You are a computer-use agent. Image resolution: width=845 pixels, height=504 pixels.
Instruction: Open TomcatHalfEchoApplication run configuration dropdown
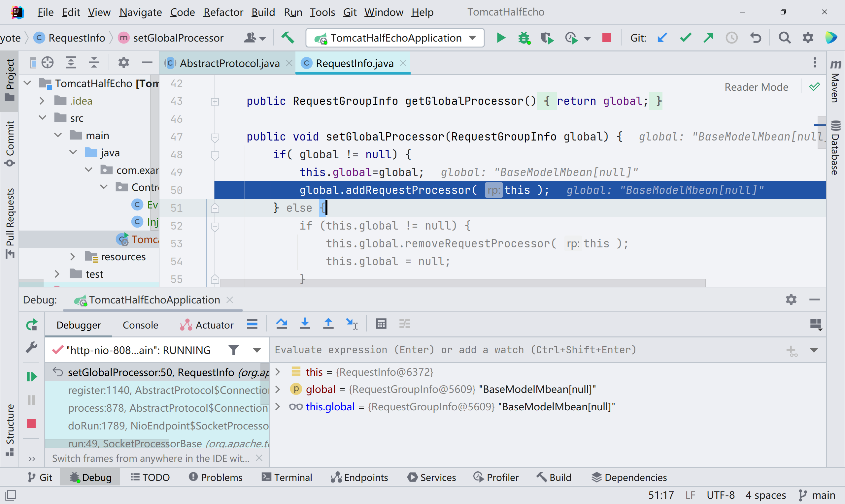coord(395,38)
